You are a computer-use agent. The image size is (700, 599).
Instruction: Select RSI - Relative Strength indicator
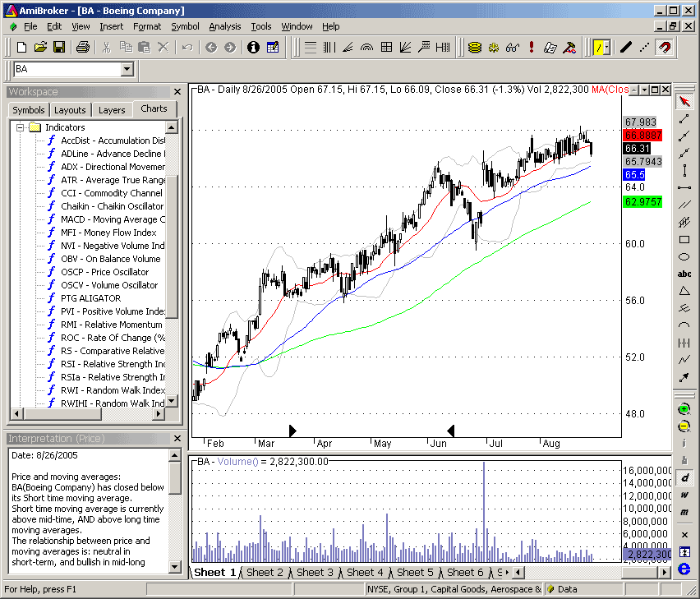(113, 364)
